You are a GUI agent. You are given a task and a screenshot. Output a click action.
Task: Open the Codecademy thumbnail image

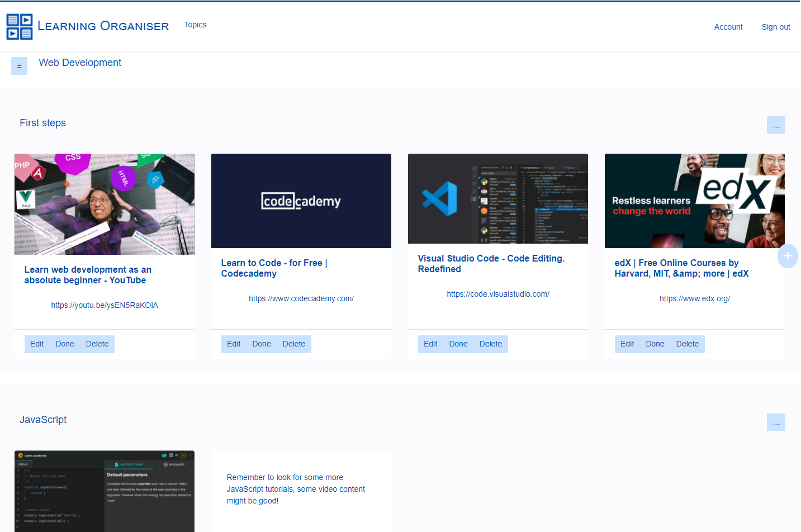click(x=301, y=201)
